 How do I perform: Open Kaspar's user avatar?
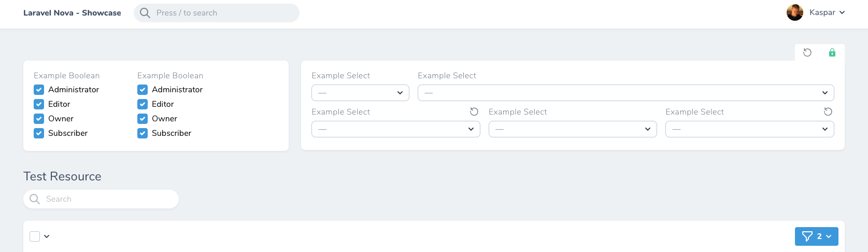tap(795, 12)
